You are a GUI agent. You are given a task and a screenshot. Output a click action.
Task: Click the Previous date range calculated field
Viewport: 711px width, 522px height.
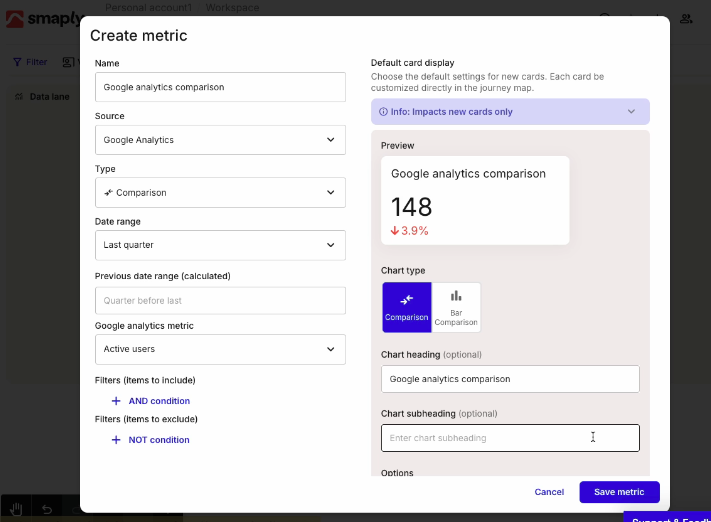pyautogui.click(x=220, y=301)
